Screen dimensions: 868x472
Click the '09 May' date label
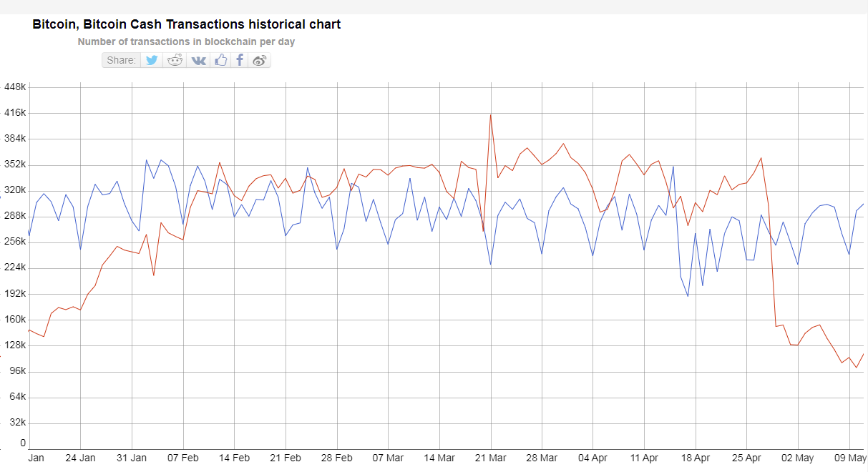tap(849, 458)
